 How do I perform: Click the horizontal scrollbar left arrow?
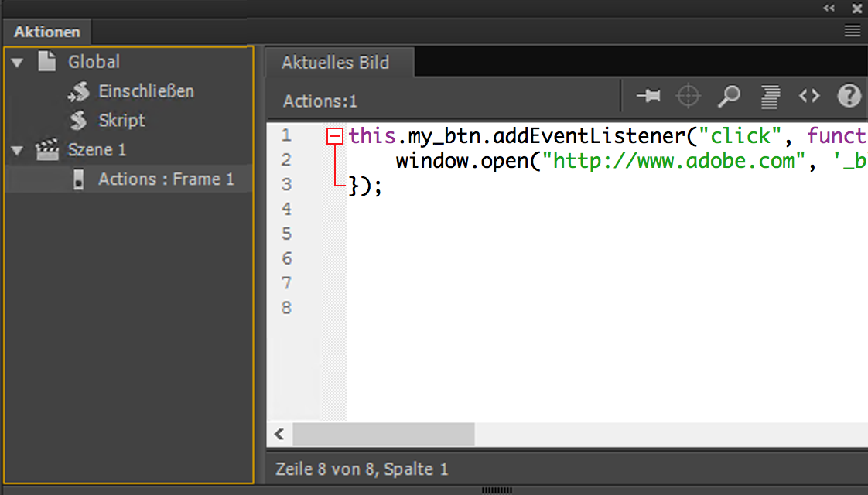tap(279, 435)
